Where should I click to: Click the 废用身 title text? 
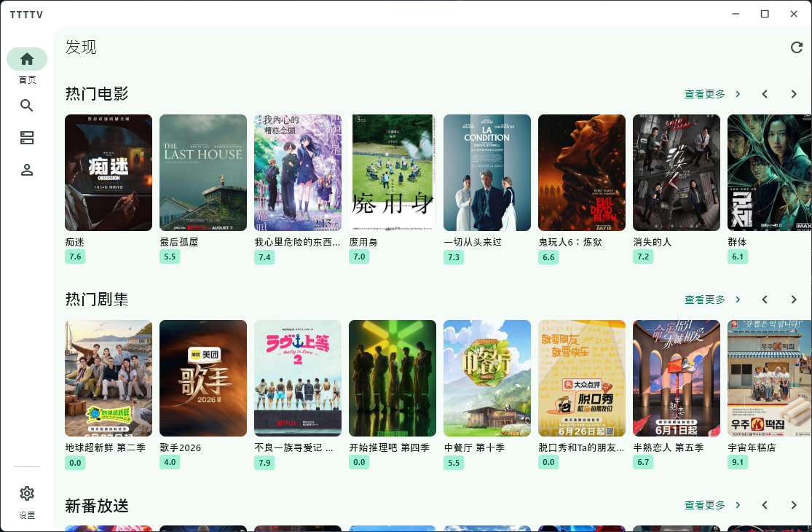(363, 242)
